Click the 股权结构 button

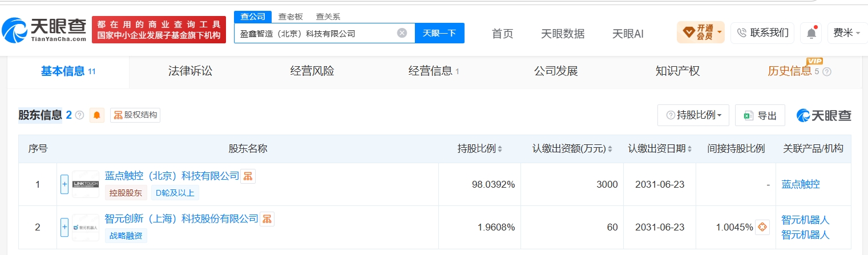(x=135, y=115)
